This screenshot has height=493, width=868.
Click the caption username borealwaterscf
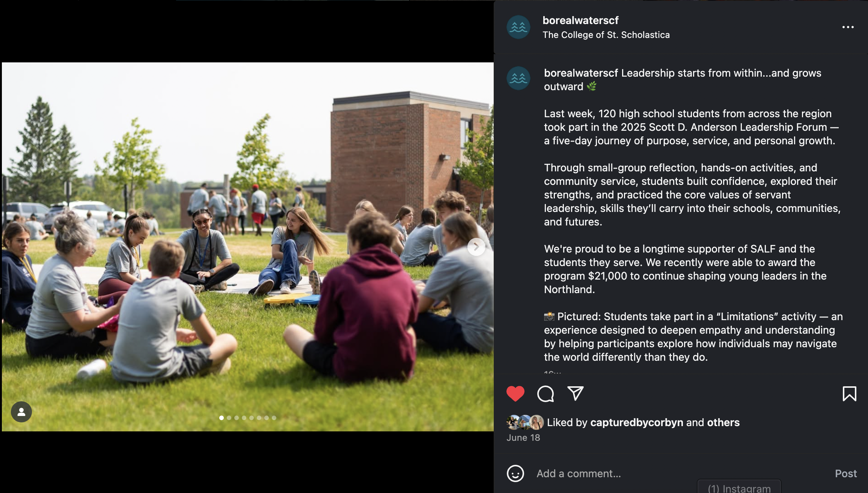click(581, 73)
